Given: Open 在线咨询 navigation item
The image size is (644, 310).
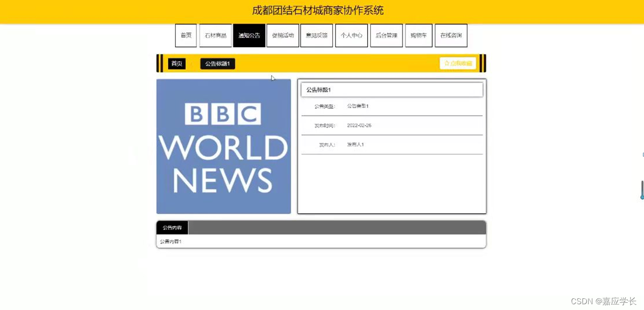Looking at the screenshot, I should [x=451, y=36].
